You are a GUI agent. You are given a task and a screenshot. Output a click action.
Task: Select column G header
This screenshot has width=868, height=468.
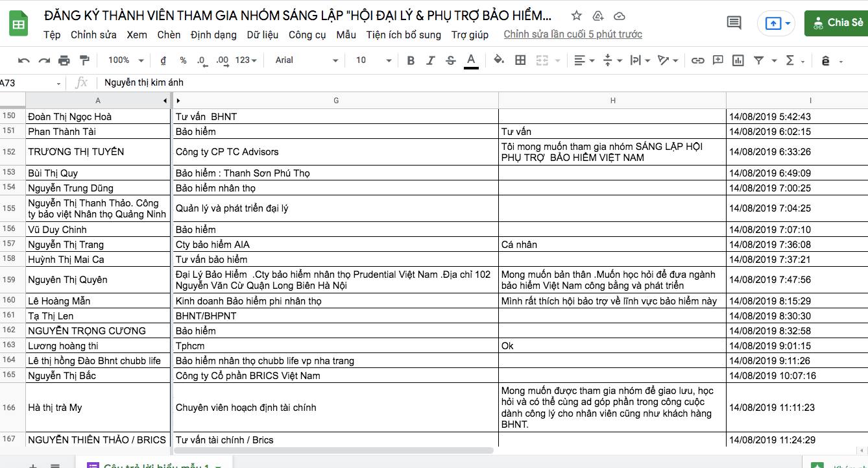336,101
